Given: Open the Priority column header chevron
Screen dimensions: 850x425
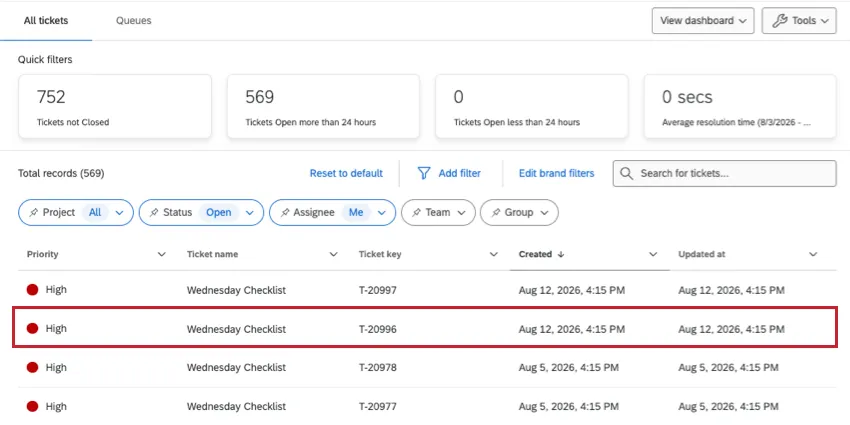Looking at the screenshot, I should point(161,254).
